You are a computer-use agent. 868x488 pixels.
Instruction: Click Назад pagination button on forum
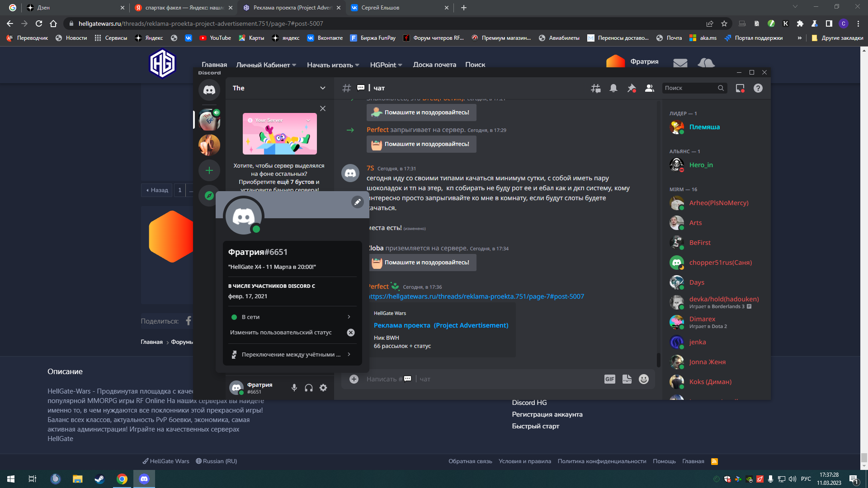[157, 190]
